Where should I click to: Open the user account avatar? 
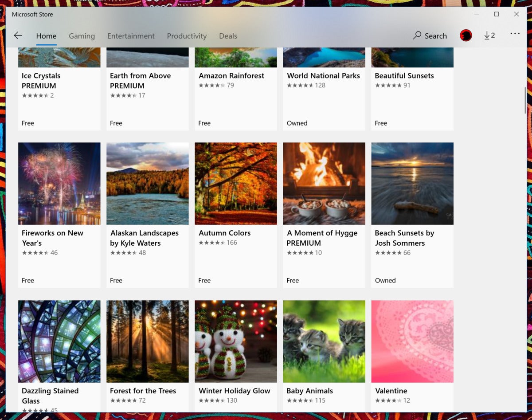[466, 35]
